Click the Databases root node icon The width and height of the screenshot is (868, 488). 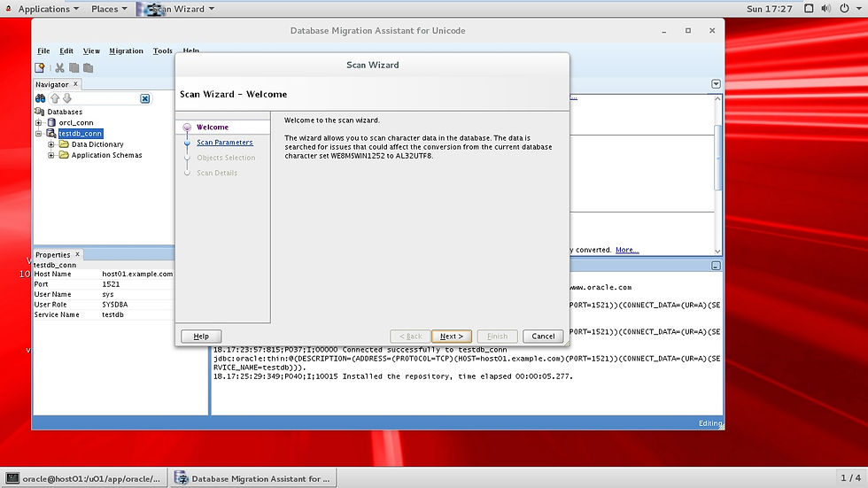click(39, 112)
